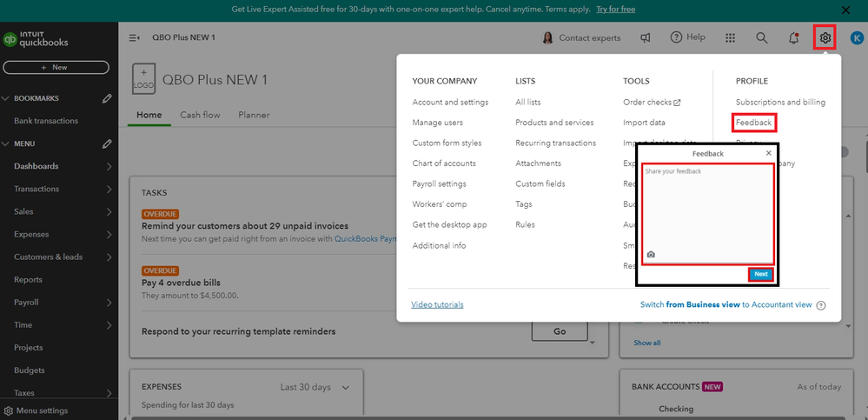Screen dimensions: 868x420
Task: Open Projects in sidebar
Action: point(28,349)
